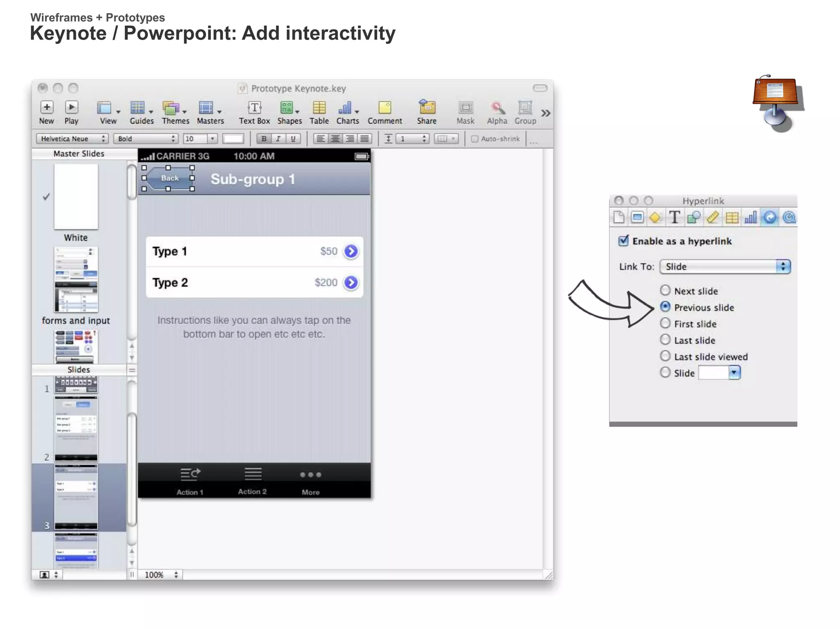Align text right in format bar

click(x=350, y=139)
